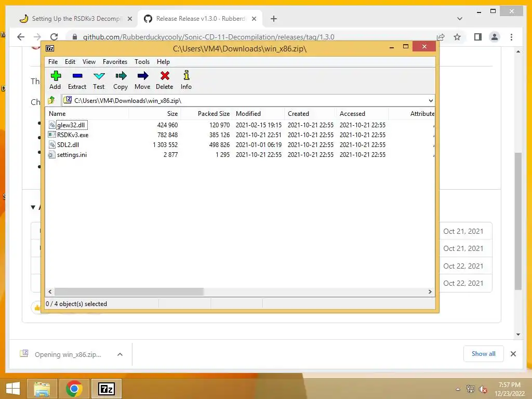Click the Move toolbar icon

[x=142, y=80]
